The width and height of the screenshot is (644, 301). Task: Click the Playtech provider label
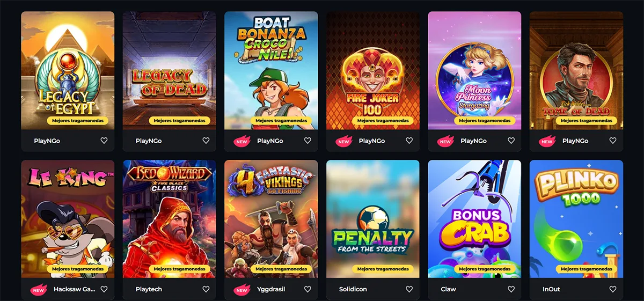pyautogui.click(x=149, y=289)
